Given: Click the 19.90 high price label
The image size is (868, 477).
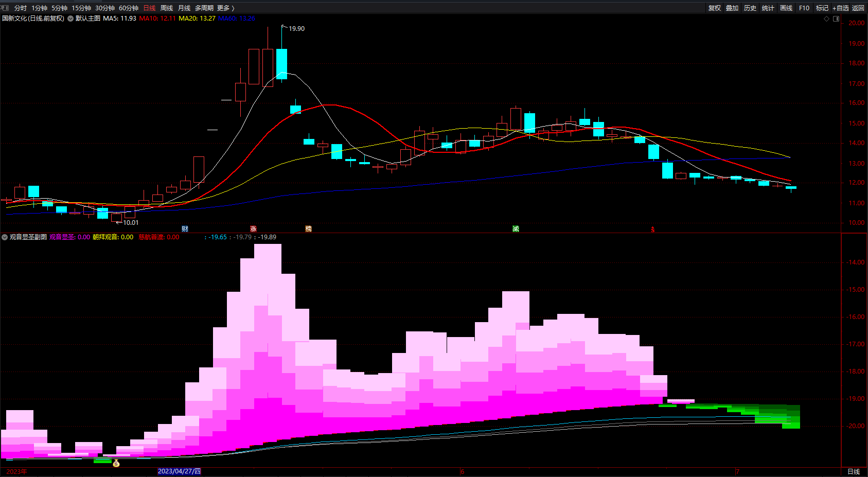Looking at the screenshot, I should point(297,29).
